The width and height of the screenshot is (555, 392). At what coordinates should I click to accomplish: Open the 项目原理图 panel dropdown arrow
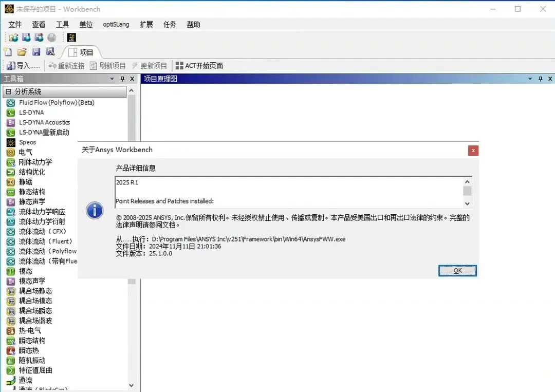530,79
